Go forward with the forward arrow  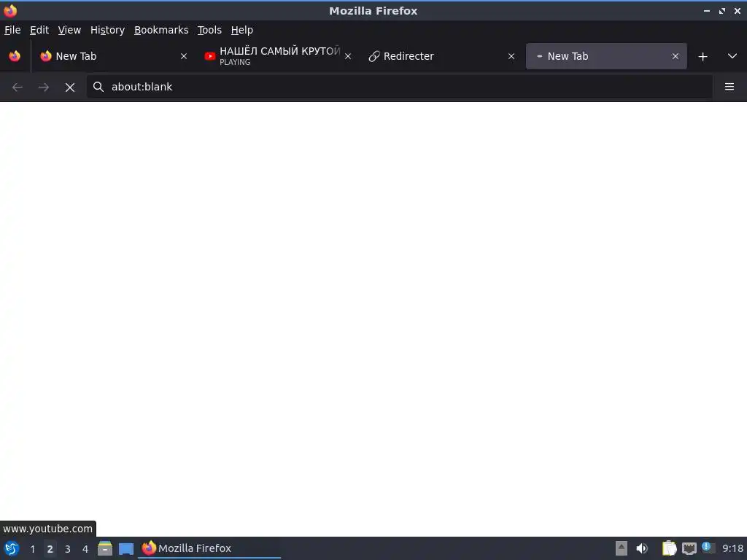pyautogui.click(x=44, y=87)
